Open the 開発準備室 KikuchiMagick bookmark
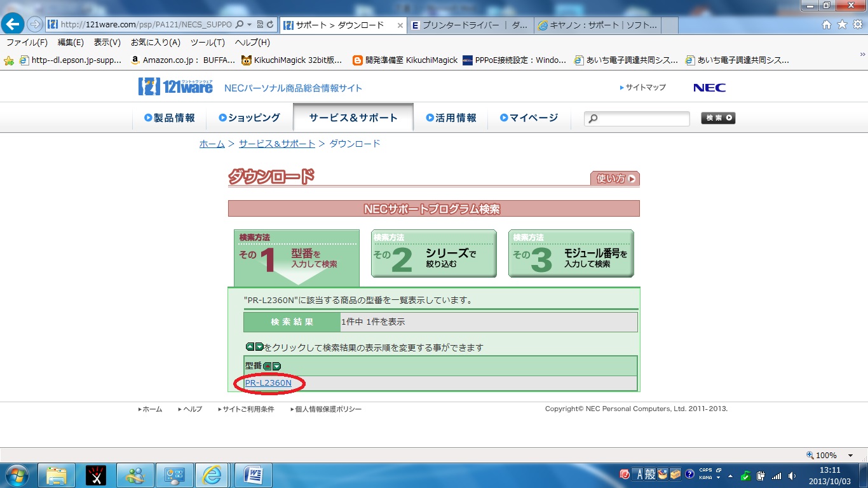 tap(405, 60)
